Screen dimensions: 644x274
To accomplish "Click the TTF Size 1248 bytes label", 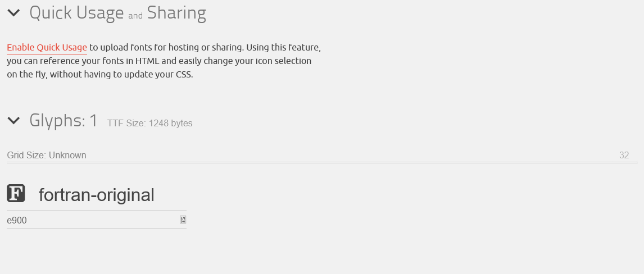I will coord(150,123).
